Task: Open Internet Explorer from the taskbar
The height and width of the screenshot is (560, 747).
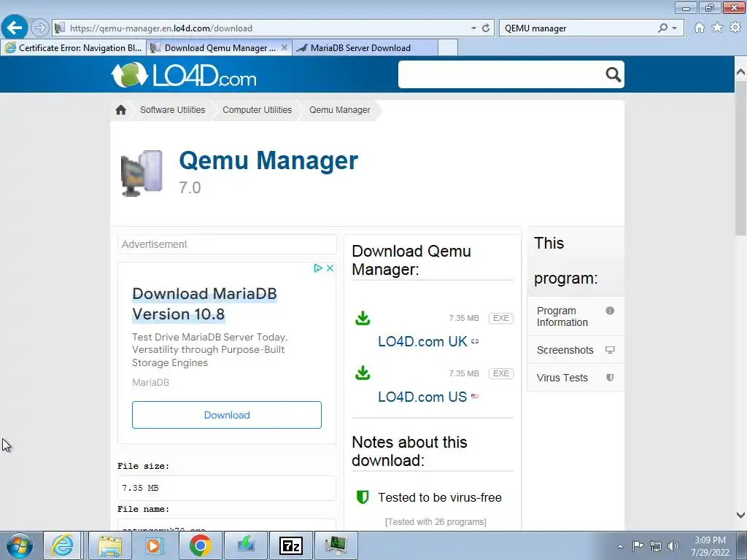Action: click(x=63, y=545)
